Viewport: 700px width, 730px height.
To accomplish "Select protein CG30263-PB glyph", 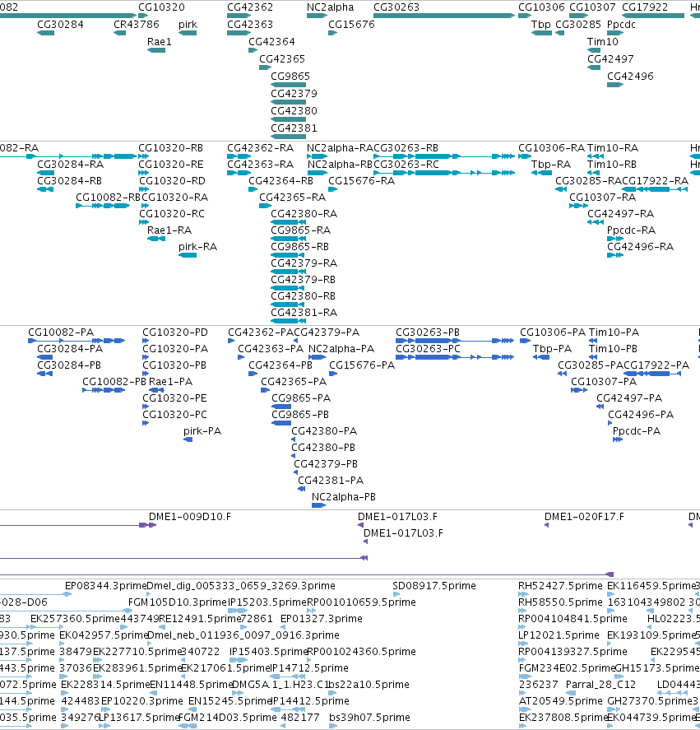I will pyautogui.click(x=455, y=341).
